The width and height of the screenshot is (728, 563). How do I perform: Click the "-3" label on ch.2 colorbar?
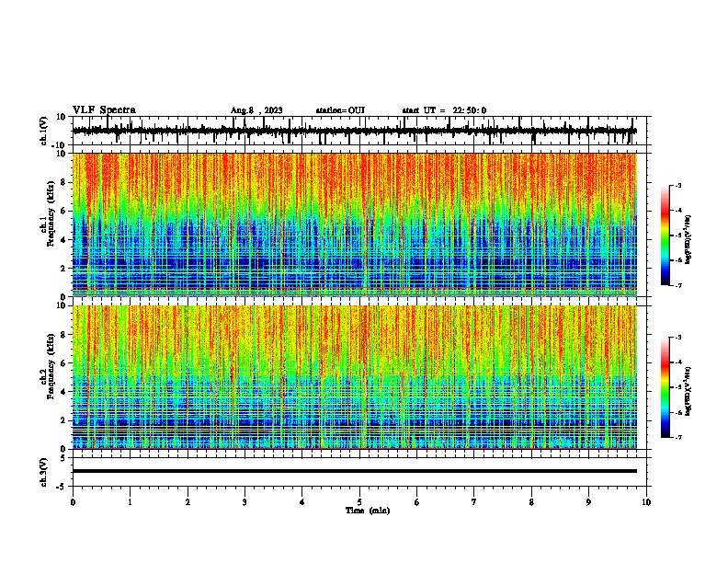point(677,338)
